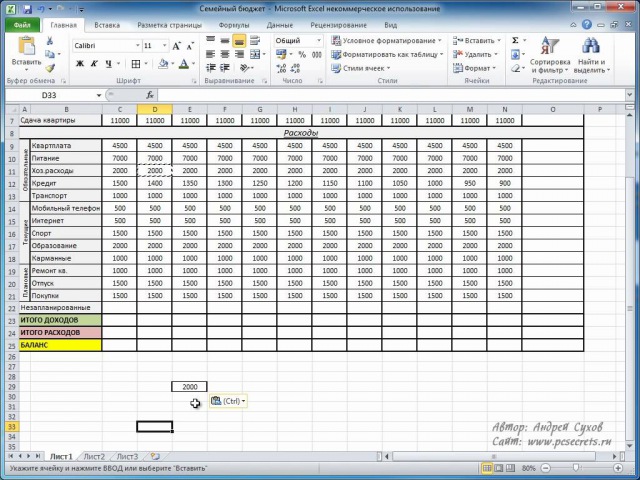The image size is (640, 480).
Task: Select the Format Painter brush icon
Action: [50, 68]
